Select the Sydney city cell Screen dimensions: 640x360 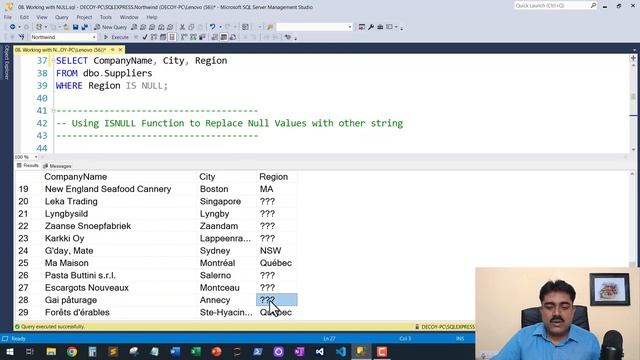[x=227, y=251]
